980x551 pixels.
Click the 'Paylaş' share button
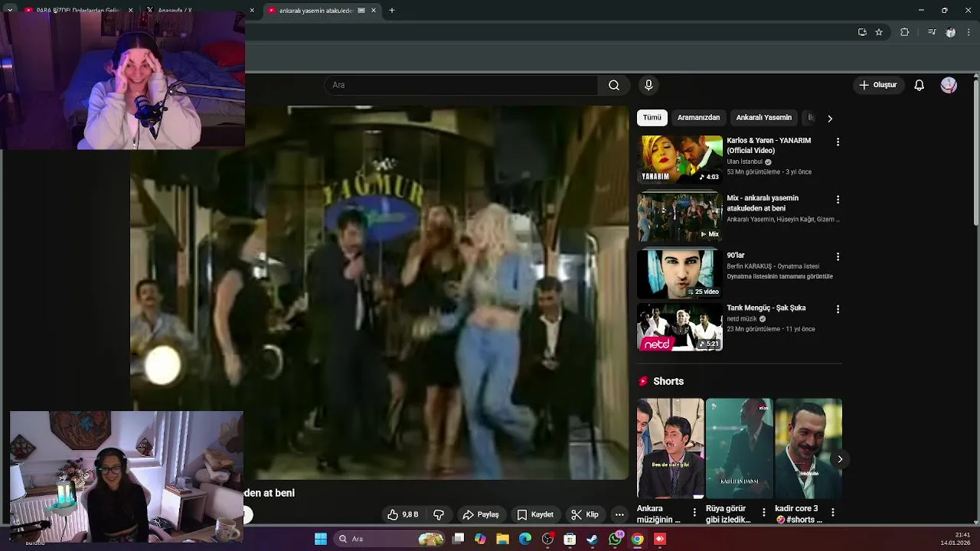[x=481, y=515]
